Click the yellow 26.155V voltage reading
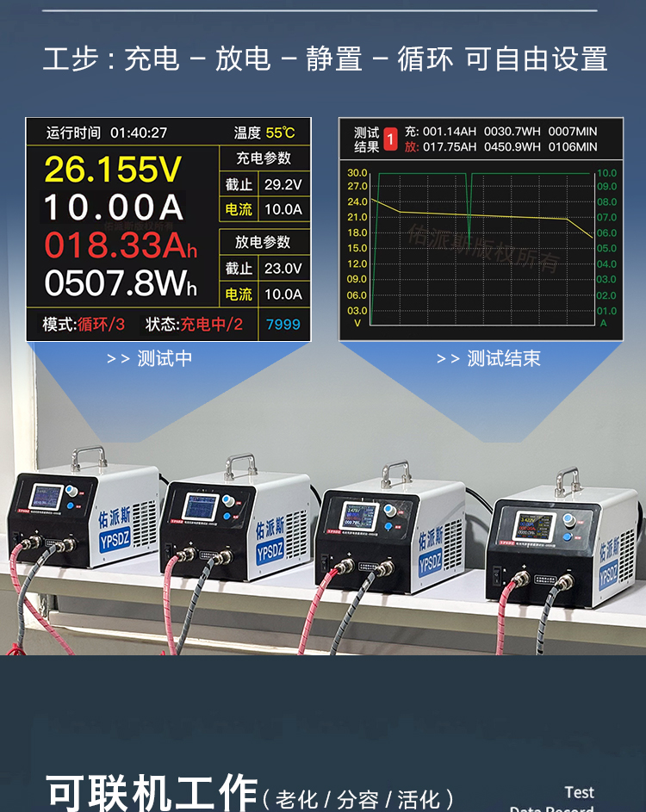The image size is (646, 812). coord(113,170)
